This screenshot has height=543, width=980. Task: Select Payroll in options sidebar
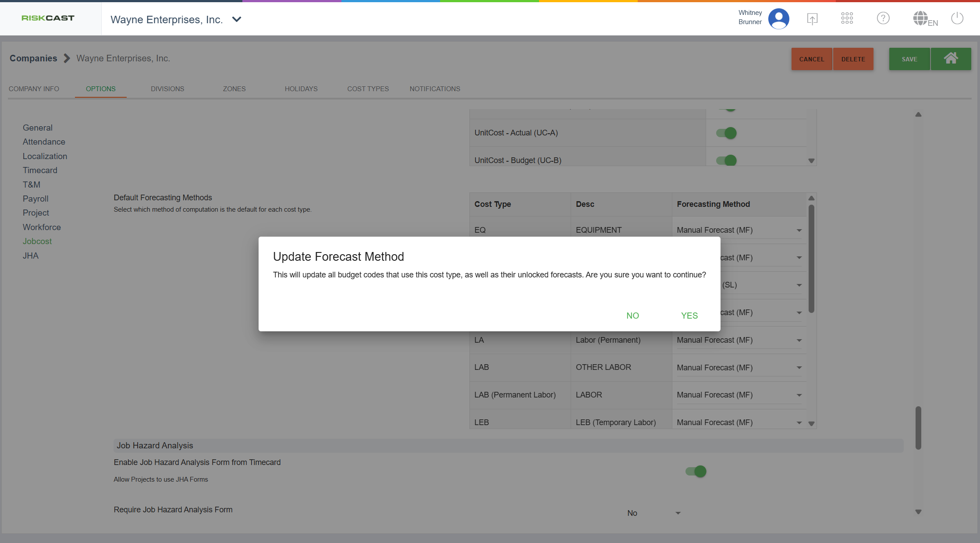(36, 199)
